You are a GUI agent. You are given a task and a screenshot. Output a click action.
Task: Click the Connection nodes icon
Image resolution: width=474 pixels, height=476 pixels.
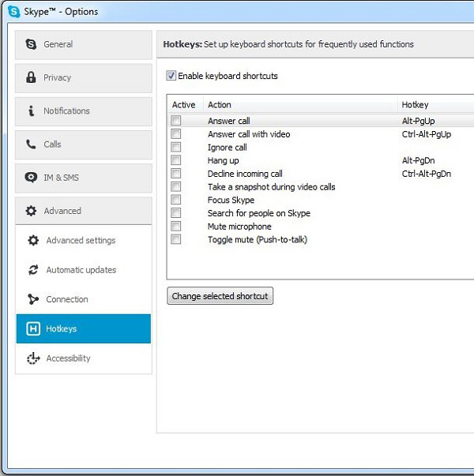click(33, 299)
